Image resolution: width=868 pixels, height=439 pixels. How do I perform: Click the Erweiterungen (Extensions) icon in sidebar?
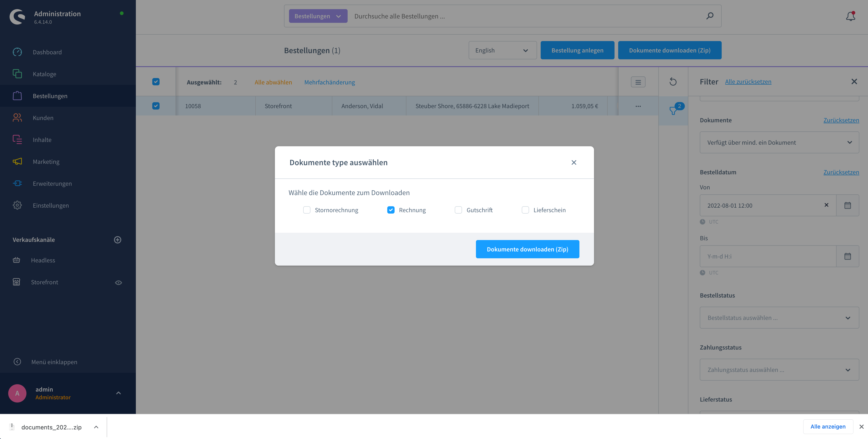17,183
